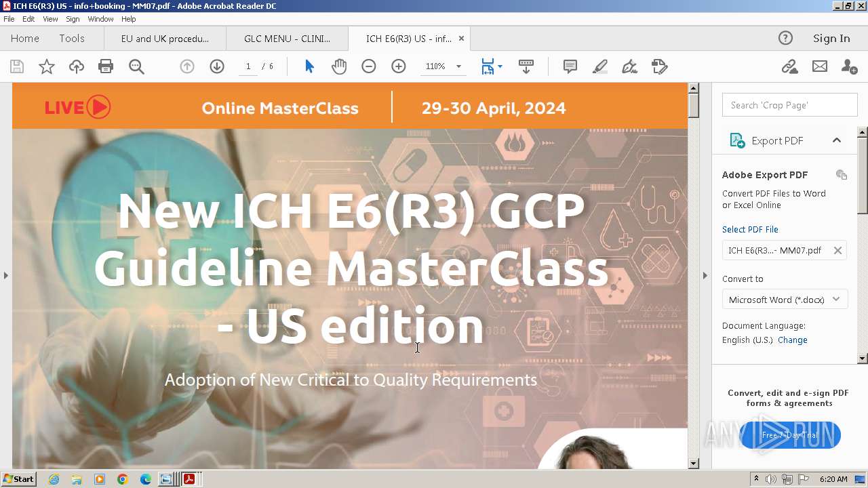Remove selected PDF file with X
The width and height of the screenshot is (868, 488).
click(837, 250)
